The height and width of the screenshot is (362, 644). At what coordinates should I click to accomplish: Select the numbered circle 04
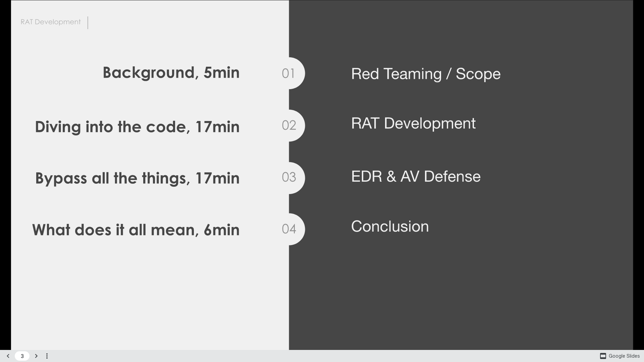point(288,229)
